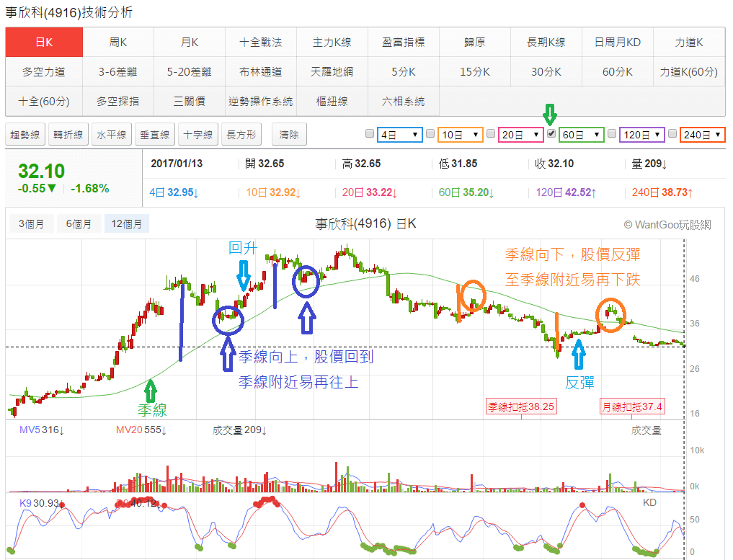Select the 水平線 horizontal line tool
The height and width of the screenshot is (560, 733).
click(111, 134)
